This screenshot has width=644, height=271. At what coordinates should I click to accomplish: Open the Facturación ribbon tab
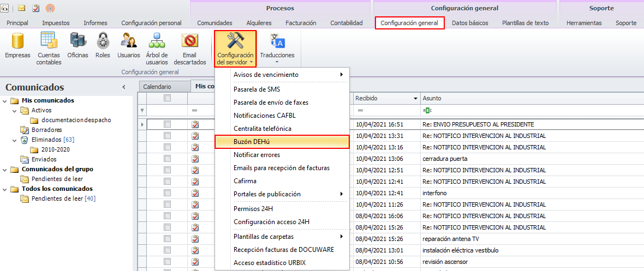[301, 23]
